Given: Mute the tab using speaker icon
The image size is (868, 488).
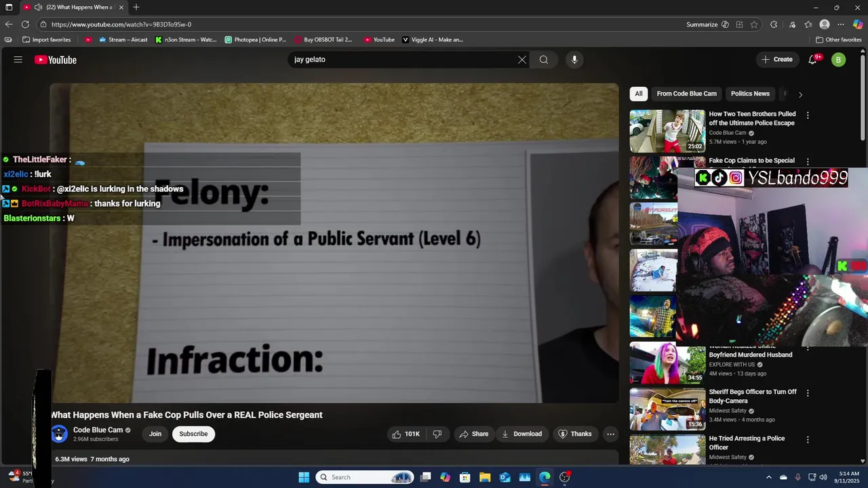Looking at the screenshot, I should (38, 7).
